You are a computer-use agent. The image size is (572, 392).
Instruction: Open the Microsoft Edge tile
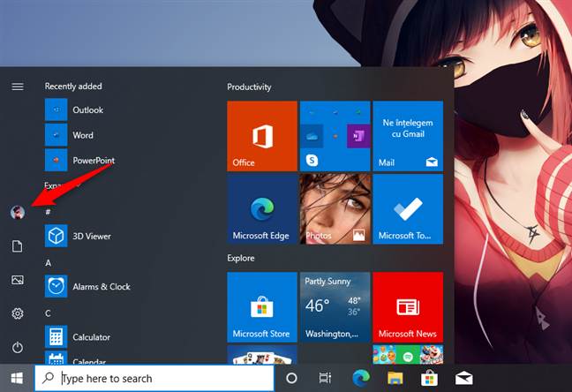(262, 208)
